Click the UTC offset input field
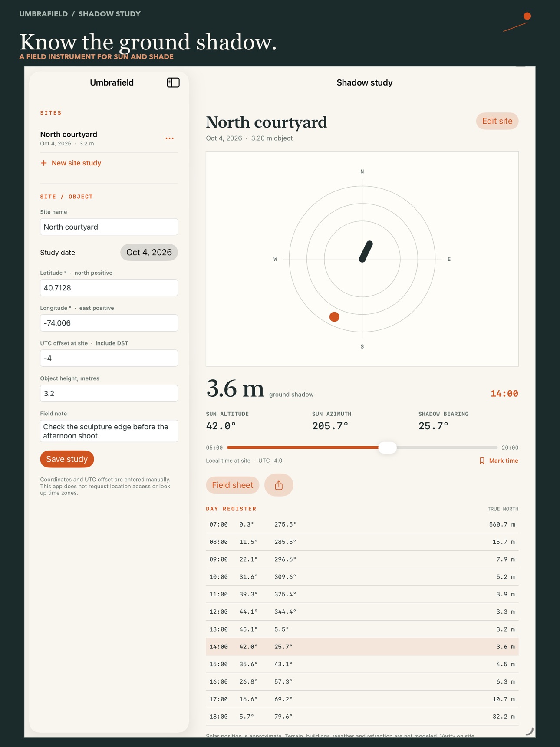Image resolution: width=560 pixels, height=747 pixels. 109,358
